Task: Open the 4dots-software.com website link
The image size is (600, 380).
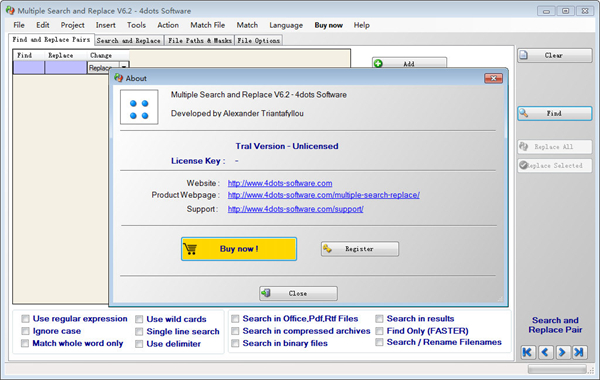Action: click(280, 183)
